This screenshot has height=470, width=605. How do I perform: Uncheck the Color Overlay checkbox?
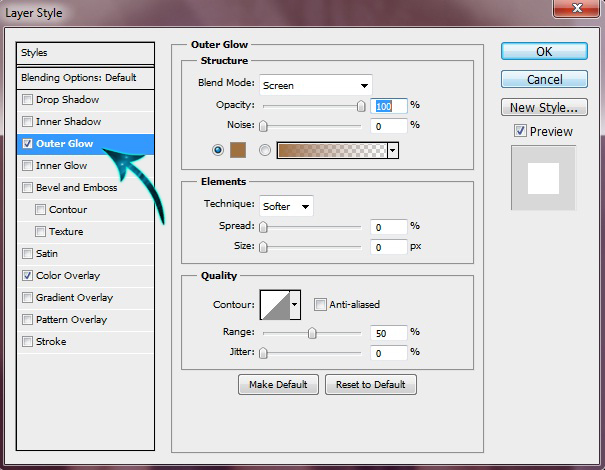click(27, 276)
